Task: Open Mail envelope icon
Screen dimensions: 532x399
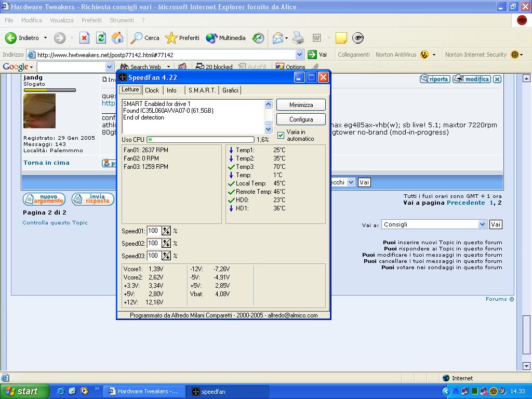Action: point(278,38)
